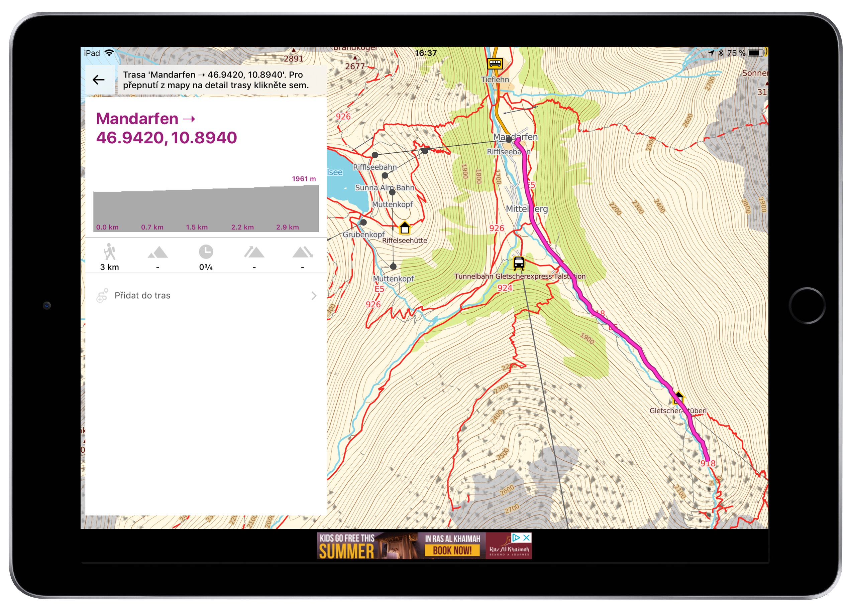Click the descent mountain icon
This screenshot has height=616, width=853.
pos(302,252)
